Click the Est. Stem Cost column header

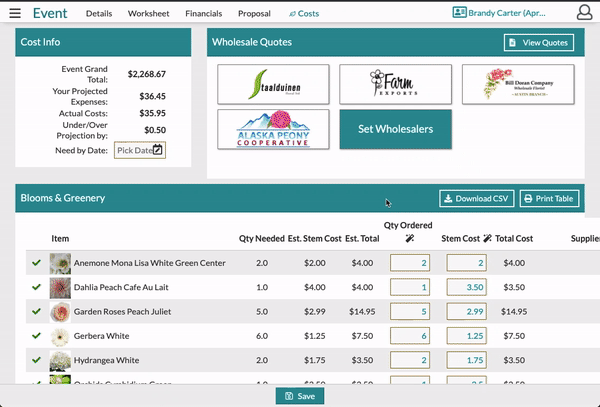click(315, 238)
